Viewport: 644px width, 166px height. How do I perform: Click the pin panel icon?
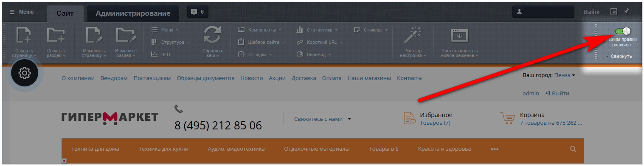[627, 11]
